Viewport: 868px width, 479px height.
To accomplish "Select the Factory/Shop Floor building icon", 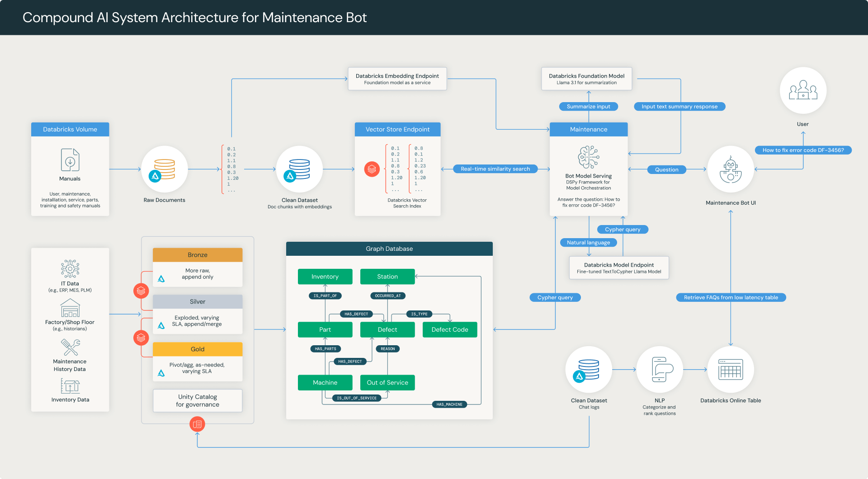I will point(70,308).
